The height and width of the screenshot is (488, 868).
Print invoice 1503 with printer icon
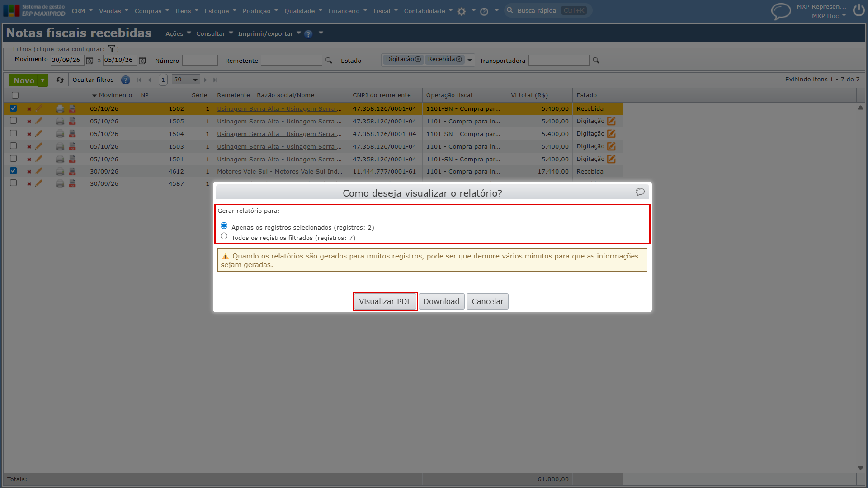[x=60, y=146]
